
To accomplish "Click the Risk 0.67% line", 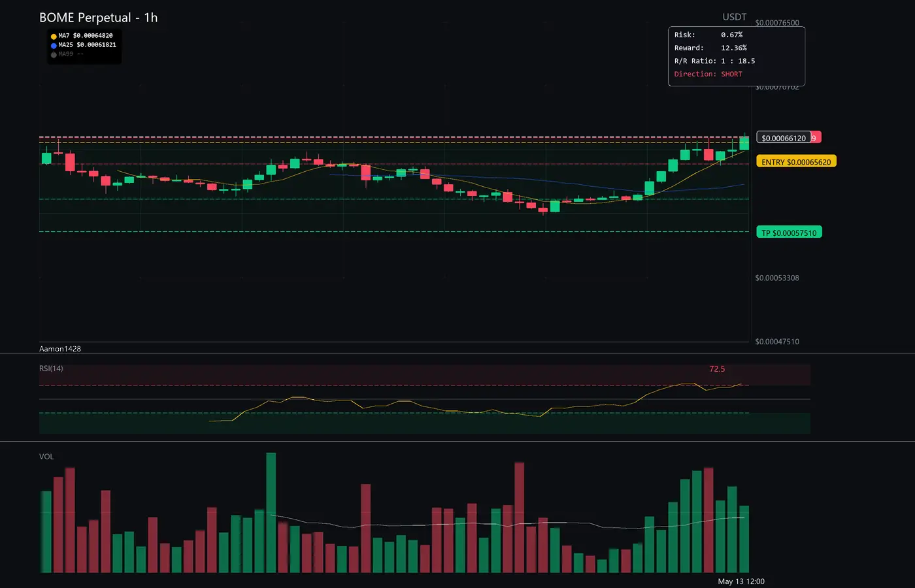I will pyautogui.click(x=708, y=35).
